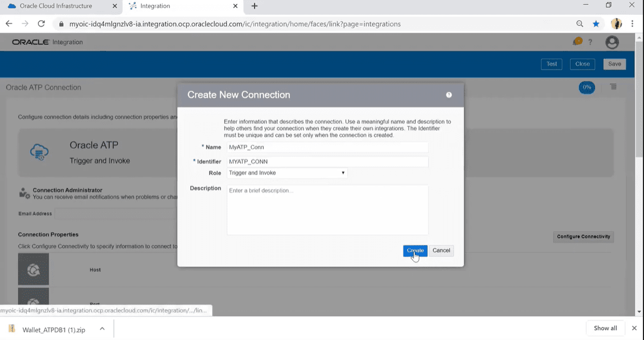The width and height of the screenshot is (644, 340).
Task: Click the Save button
Action: point(614,64)
